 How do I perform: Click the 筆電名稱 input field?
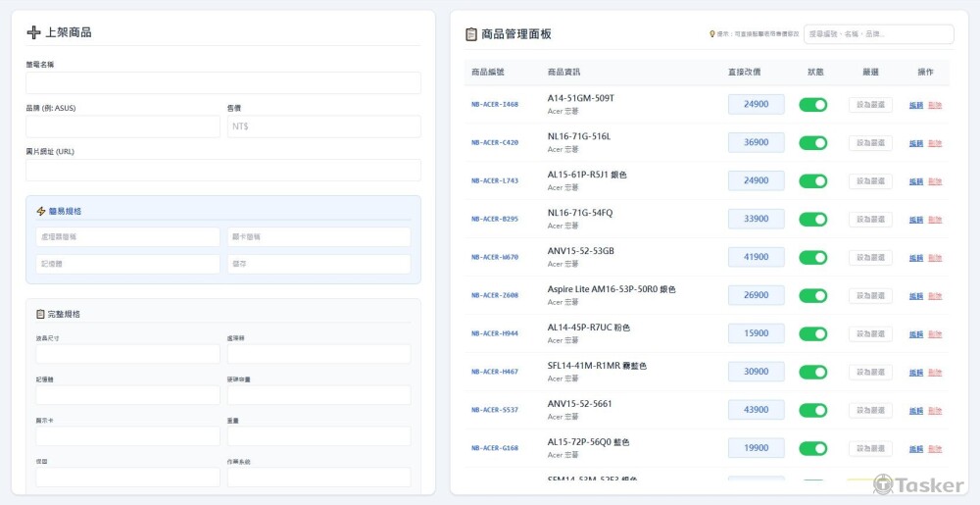coord(222,82)
